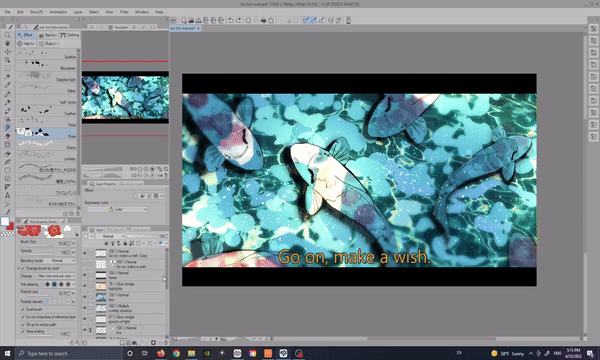Hide the 'frame' layer
This screenshot has width=600, height=360.
click(85, 275)
